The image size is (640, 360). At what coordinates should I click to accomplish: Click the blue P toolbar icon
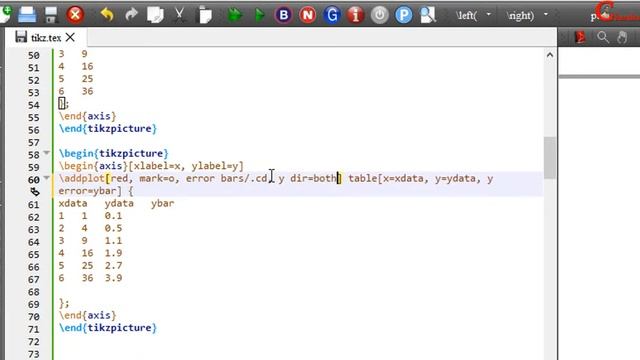tap(404, 16)
